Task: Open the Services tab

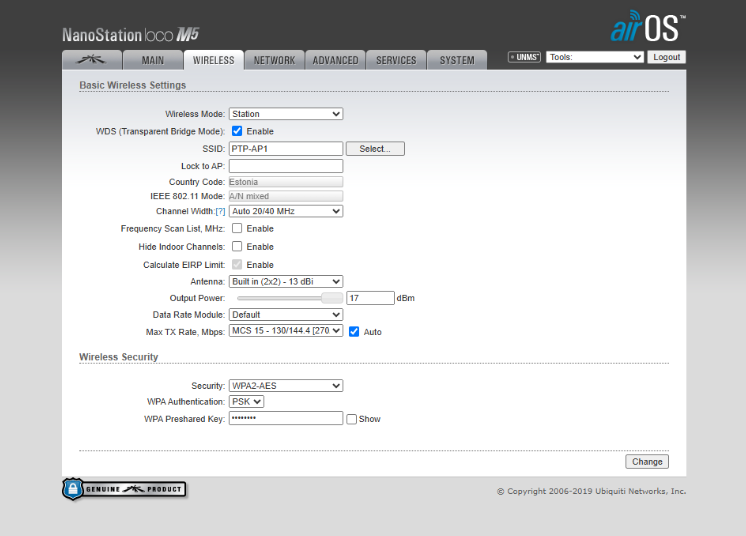Action: pyautogui.click(x=396, y=60)
